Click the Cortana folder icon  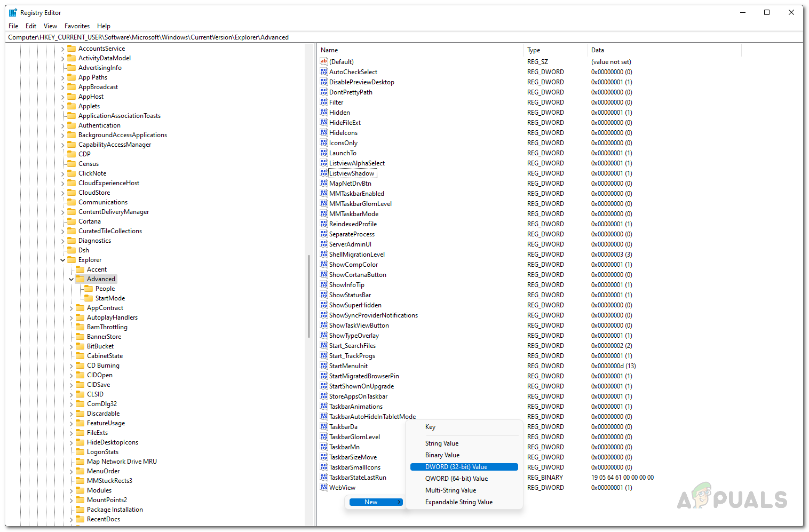(72, 221)
